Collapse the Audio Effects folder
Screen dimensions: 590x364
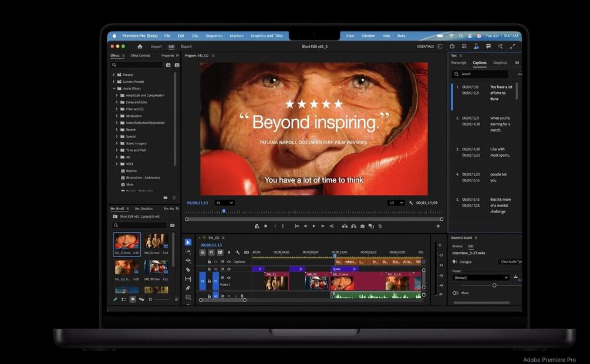(x=114, y=89)
